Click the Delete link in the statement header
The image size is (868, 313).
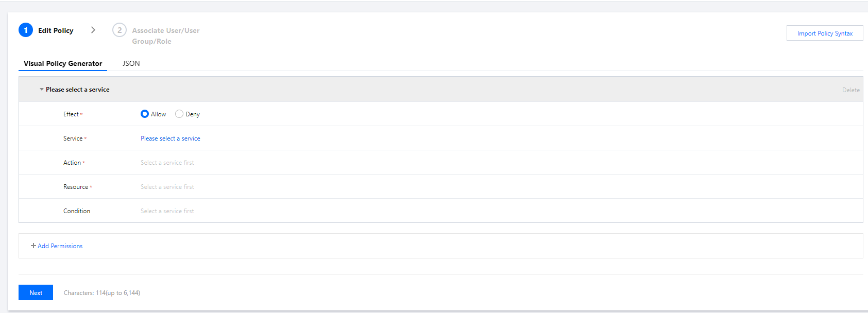click(851, 90)
